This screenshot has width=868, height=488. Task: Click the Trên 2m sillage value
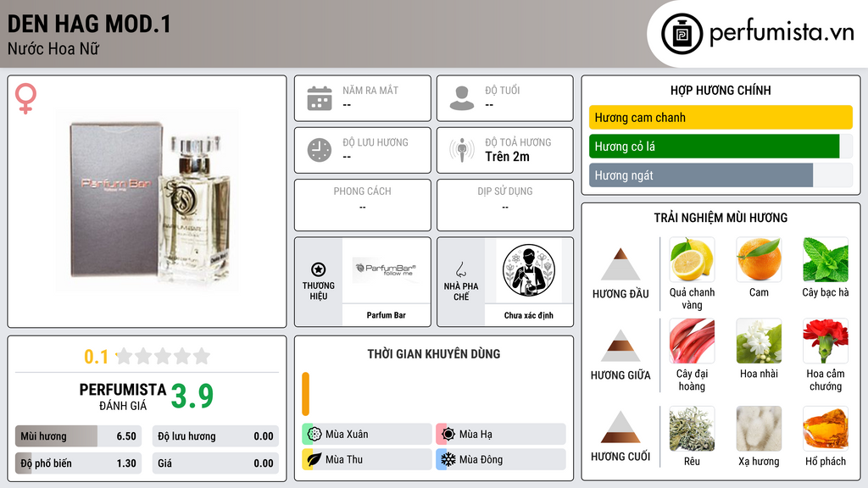pos(507,157)
